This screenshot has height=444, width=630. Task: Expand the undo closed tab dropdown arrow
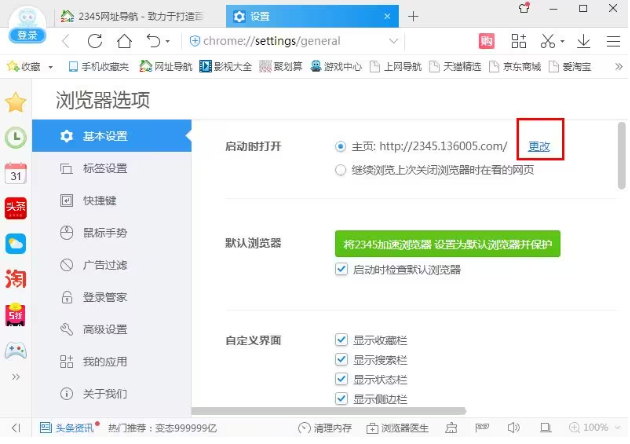click(x=168, y=41)
